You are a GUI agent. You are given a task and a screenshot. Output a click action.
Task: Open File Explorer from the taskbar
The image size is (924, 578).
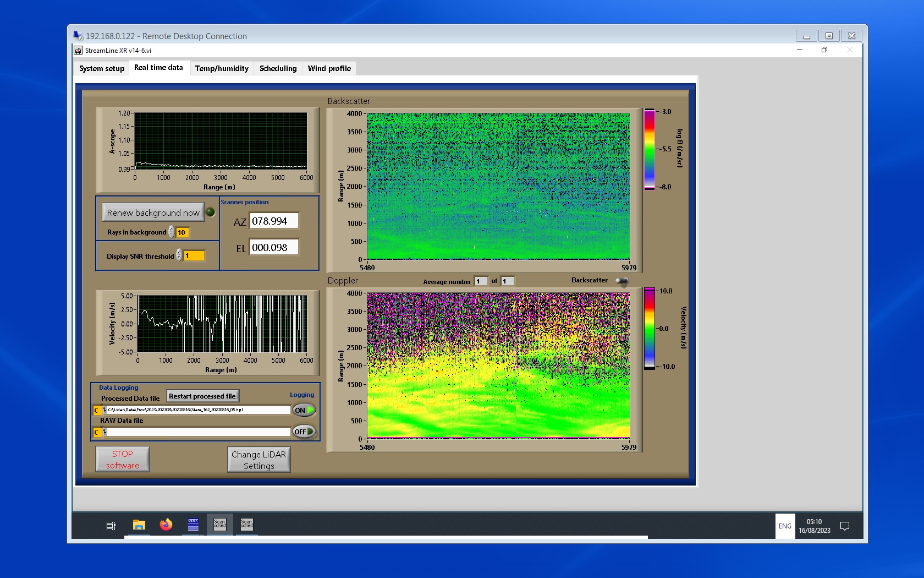point(139,525)
